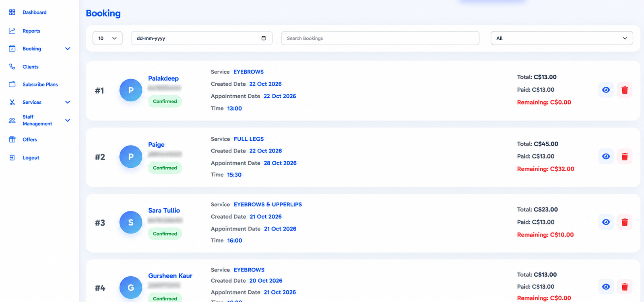Delete Palakdeep's booking with trash icon
This screenshot has height=302, width=644.
click(x=625, y=90)
